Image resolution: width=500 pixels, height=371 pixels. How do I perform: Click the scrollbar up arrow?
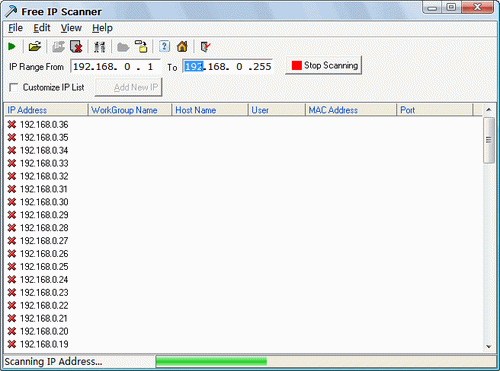(x=489, y=110)
